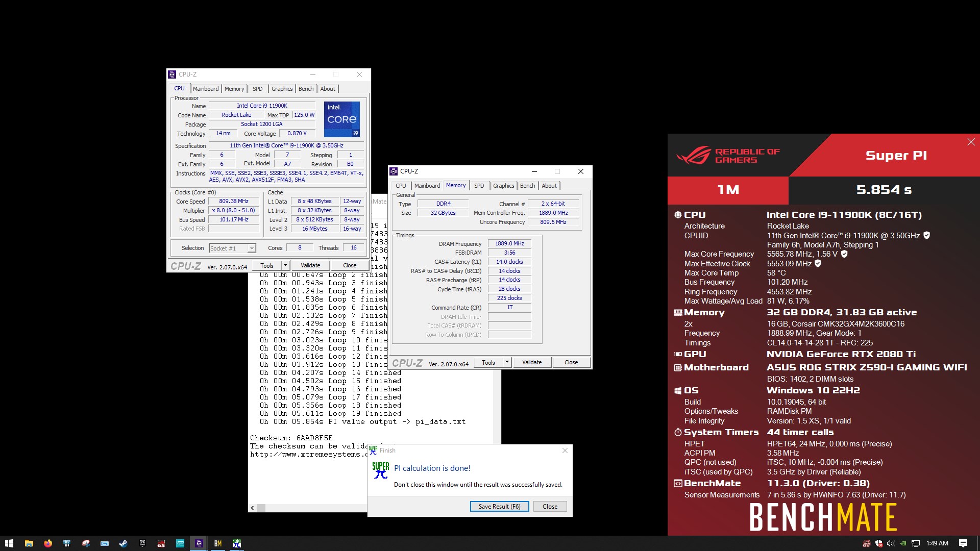Screen dimensions: 980x551
Task: Open Windows Security tray icon
Action: pyautogui.click(x=878, y=543)
